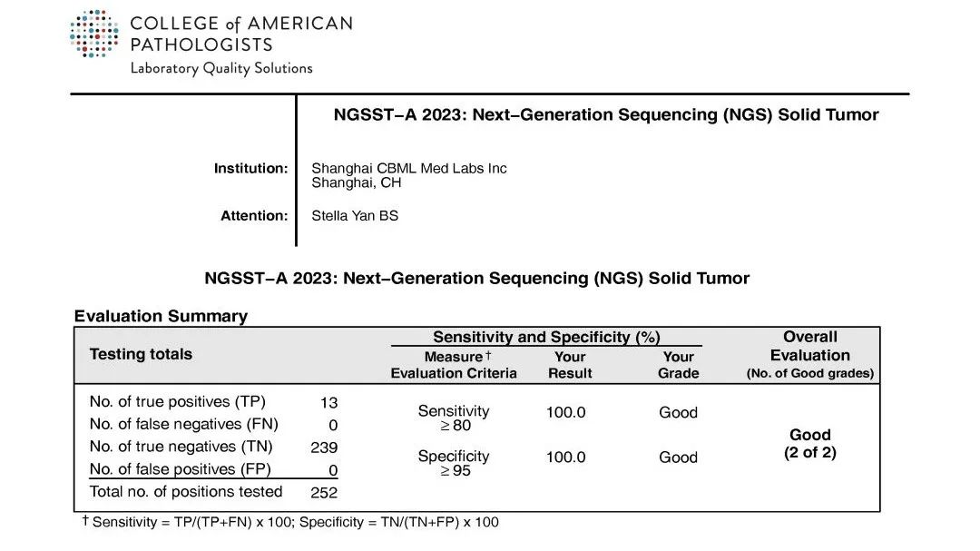Screen dimensions: 980x551
Task: Click the "Shanghai CBML Med Labs Inc" text
Action: 408,168
